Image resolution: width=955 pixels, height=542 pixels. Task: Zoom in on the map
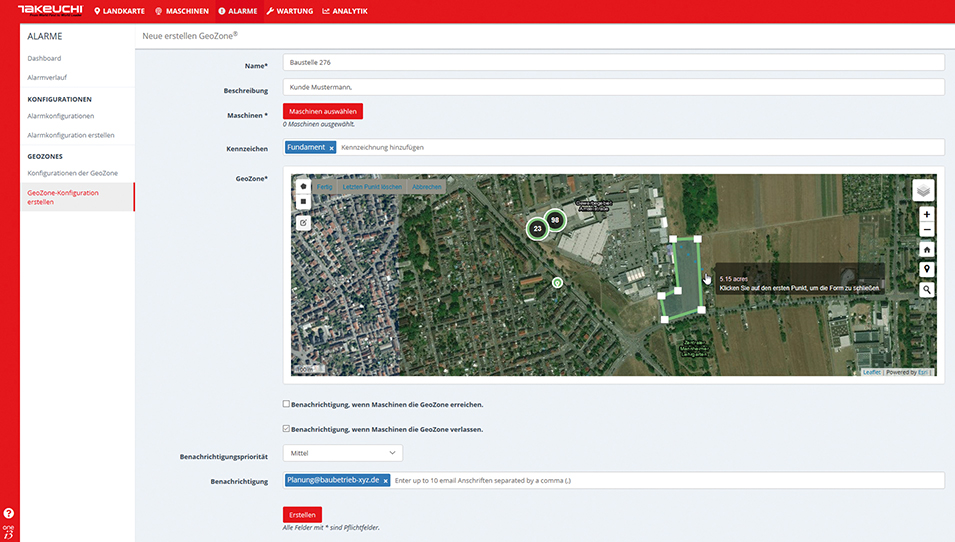(x=927, y=214)
